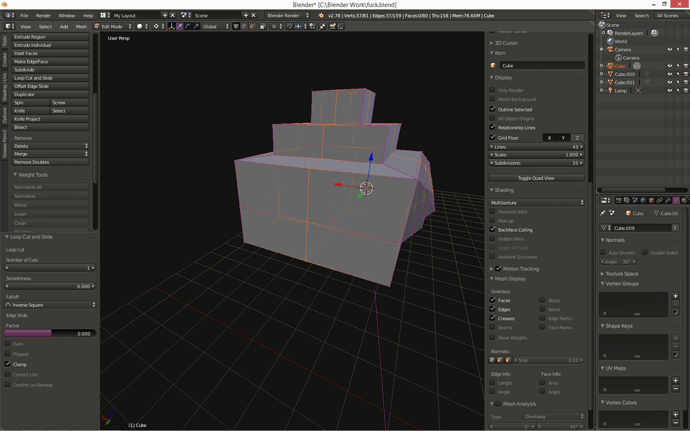Add a new UV map with plus icon

click(x=675, y=380)
